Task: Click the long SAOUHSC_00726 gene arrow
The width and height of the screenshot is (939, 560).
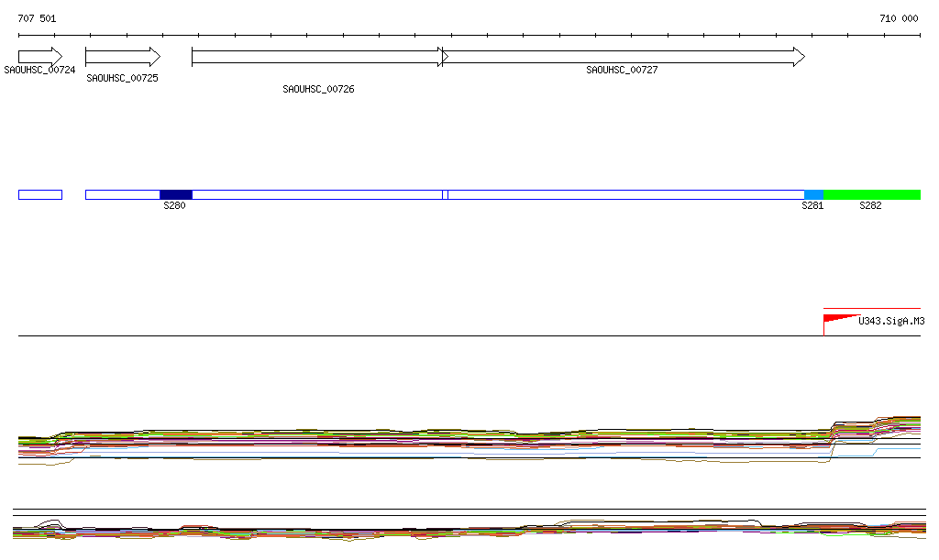Action: pos(317,57)
